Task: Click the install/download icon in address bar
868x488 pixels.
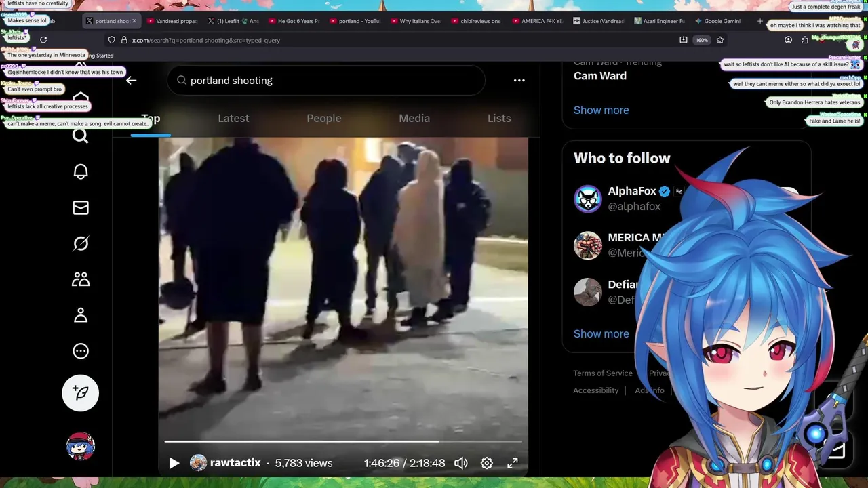Action: click(684, 40)
